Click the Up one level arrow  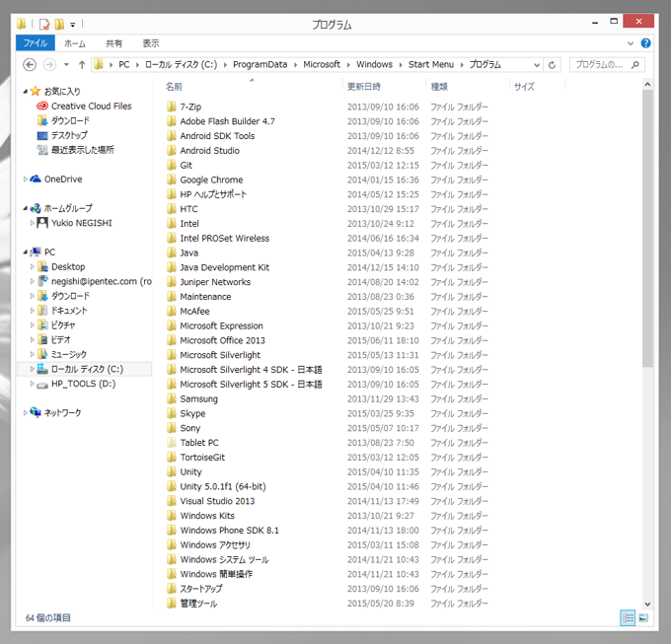(x=82, y=65)
